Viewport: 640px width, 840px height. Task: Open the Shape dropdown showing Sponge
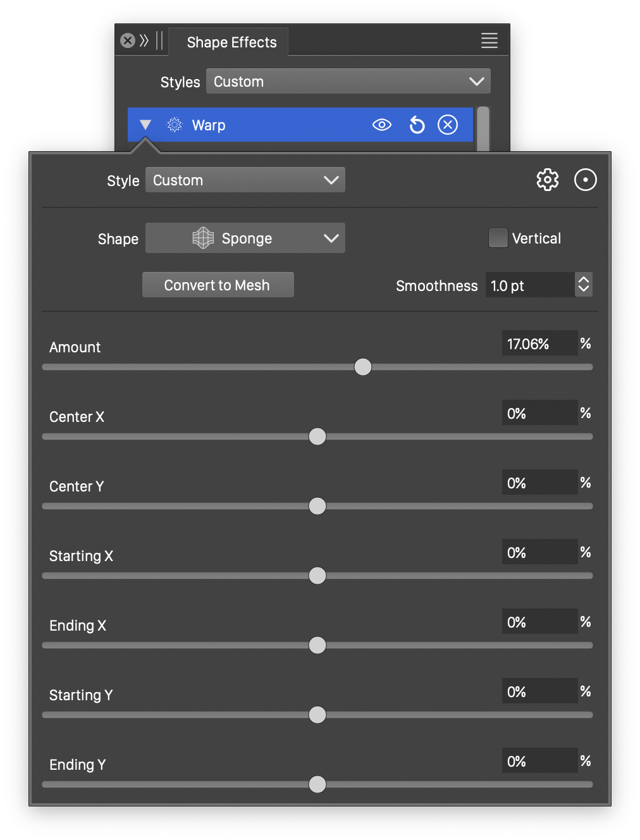pyautogui.click(x=245, y=238)
